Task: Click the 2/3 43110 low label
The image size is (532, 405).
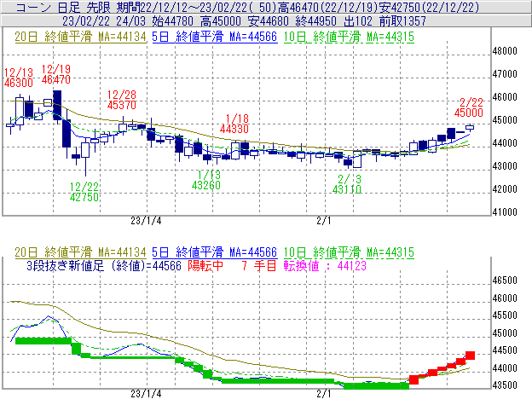Action: (x=347, y=184)
